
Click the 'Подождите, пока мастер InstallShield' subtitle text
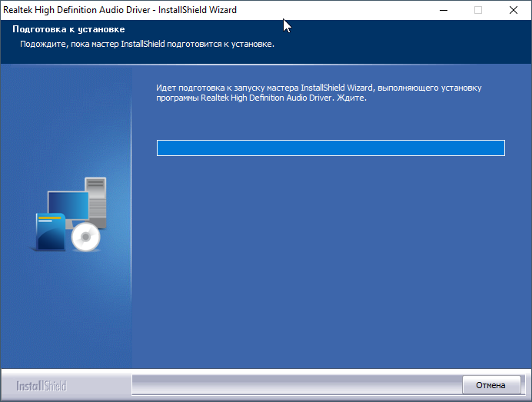click(147, 44)
